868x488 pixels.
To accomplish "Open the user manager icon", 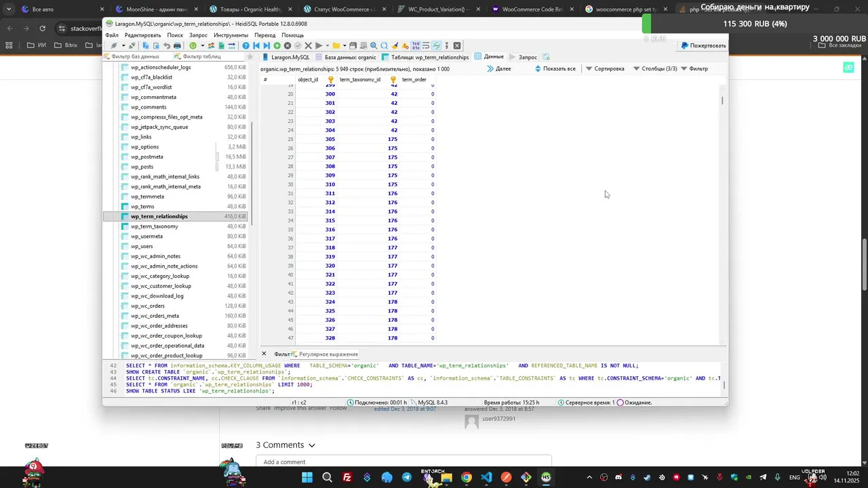I will click(x=211, y=45).
